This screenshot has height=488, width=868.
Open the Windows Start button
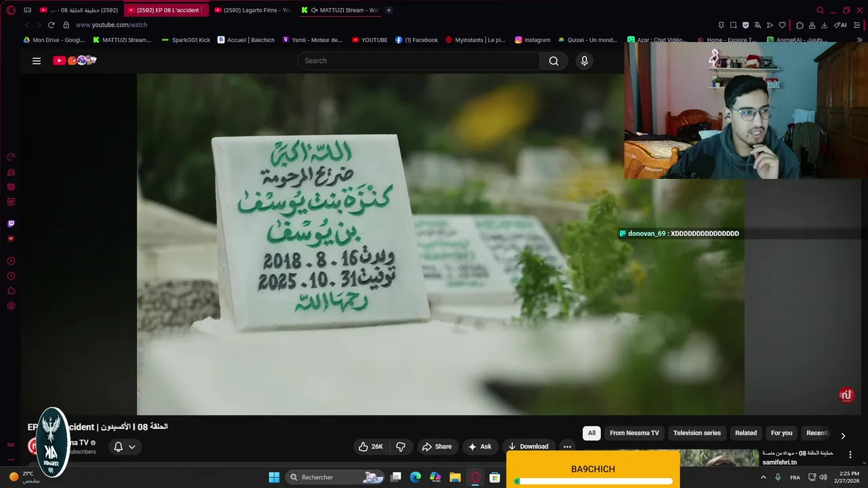tap(274, 477)
